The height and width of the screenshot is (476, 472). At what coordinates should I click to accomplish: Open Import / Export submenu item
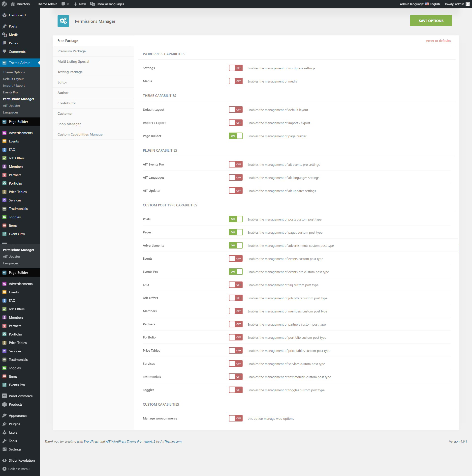(x=14, y=85)
